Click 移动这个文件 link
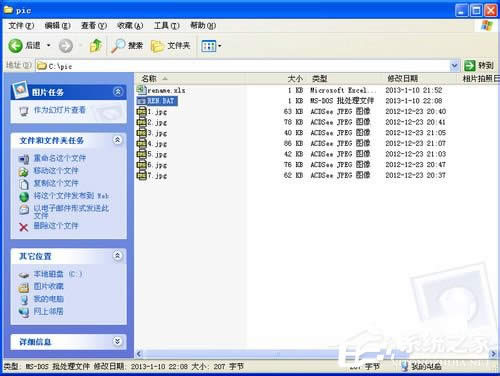 pos(56,171)
